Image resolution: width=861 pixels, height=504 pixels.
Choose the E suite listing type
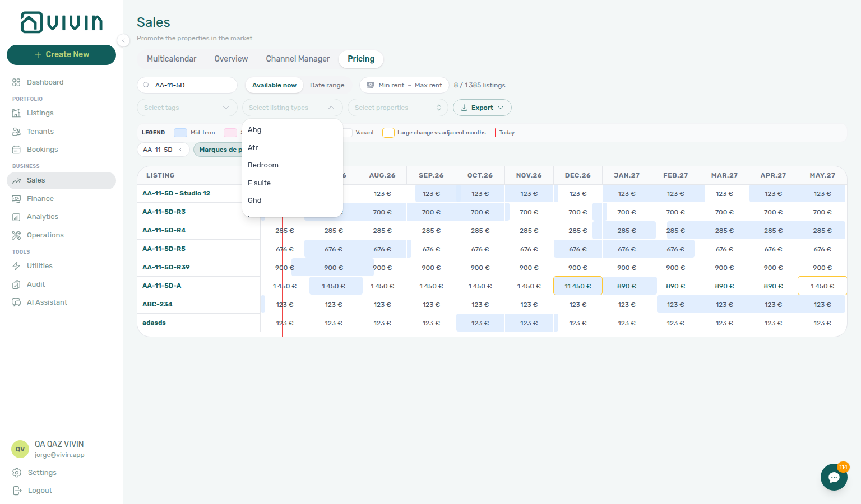[x=293, y=183]
